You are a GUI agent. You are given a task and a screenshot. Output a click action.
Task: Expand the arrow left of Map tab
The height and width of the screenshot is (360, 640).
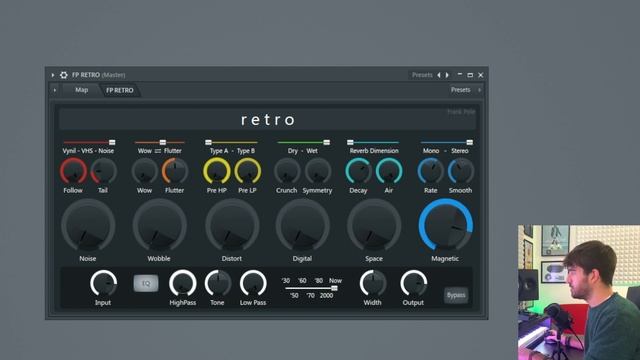[55, 90]
